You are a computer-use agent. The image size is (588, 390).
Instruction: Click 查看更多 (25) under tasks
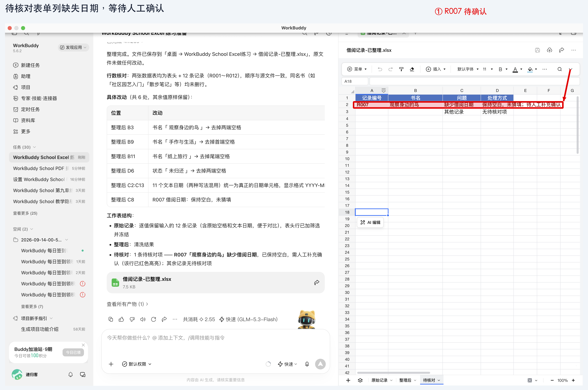pyautogui.click(x=25, y=213)
